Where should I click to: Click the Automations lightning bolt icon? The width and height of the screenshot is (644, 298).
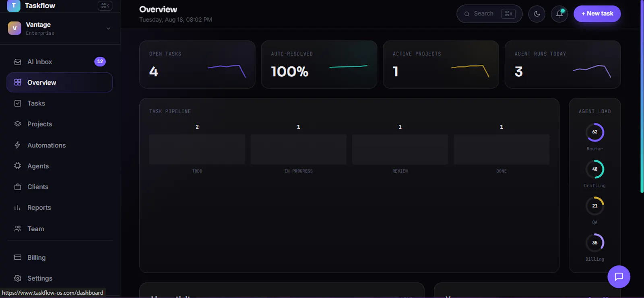point(18,145)
